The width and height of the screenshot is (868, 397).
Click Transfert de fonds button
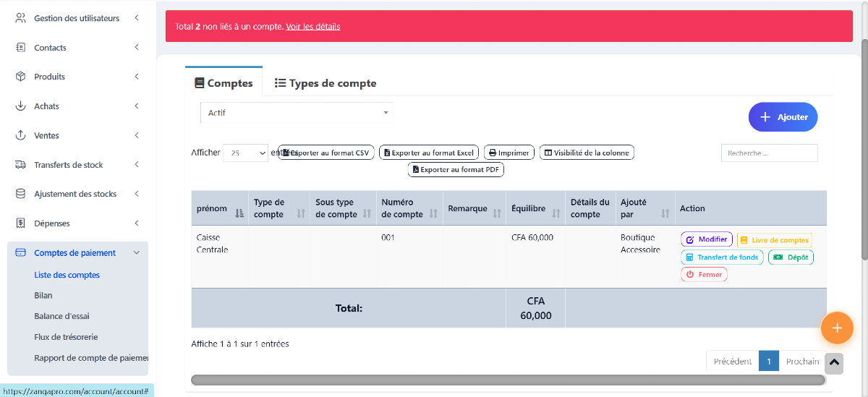(722, 257)
